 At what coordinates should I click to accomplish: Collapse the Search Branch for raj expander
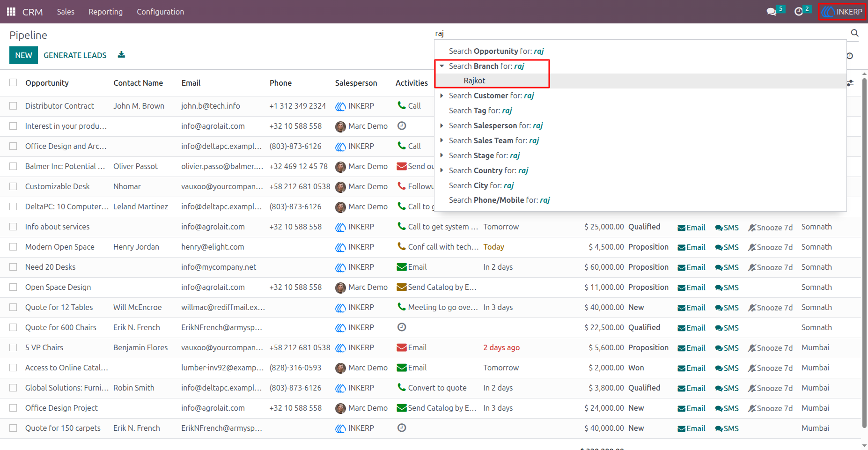pyautogui.click(x=441, y=66)
